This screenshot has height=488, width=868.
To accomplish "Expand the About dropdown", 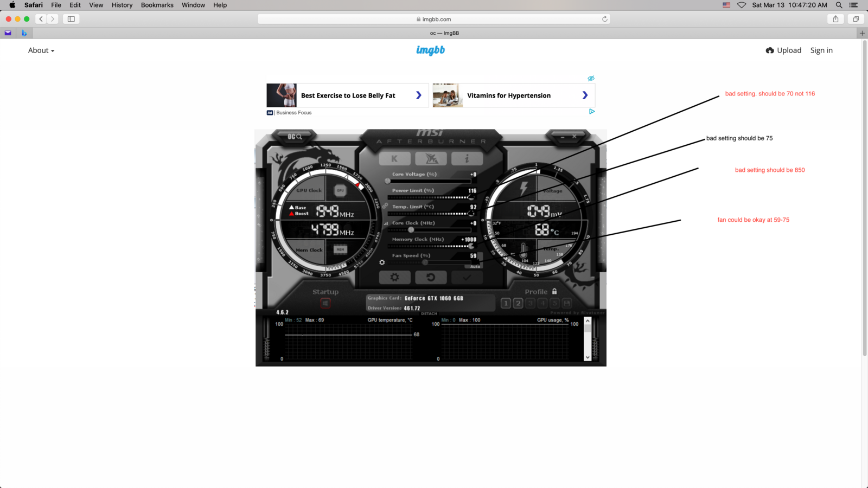I will coord(41,50).
